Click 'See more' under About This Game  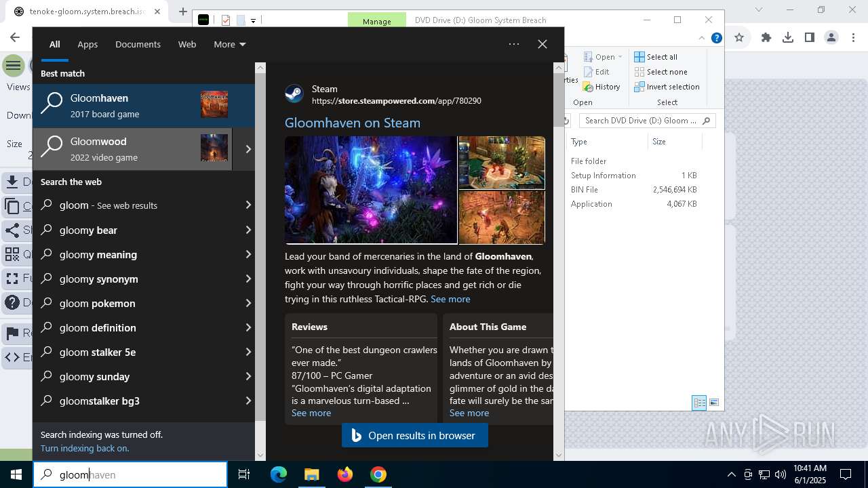[x=469, y=413]
